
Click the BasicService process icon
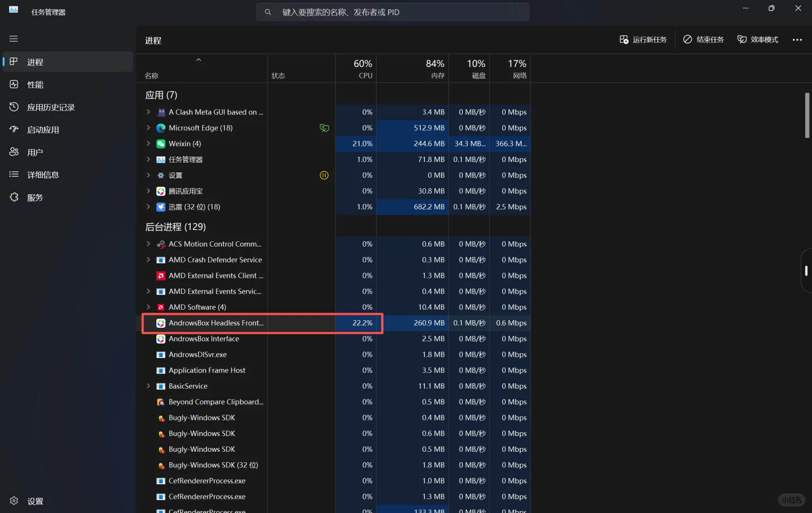coord(161,386)
